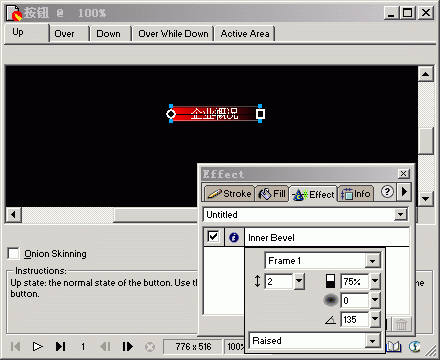This screenshot has height=360, width=440.
Task: Maximize the button editor window
Action: pos(408,13)
